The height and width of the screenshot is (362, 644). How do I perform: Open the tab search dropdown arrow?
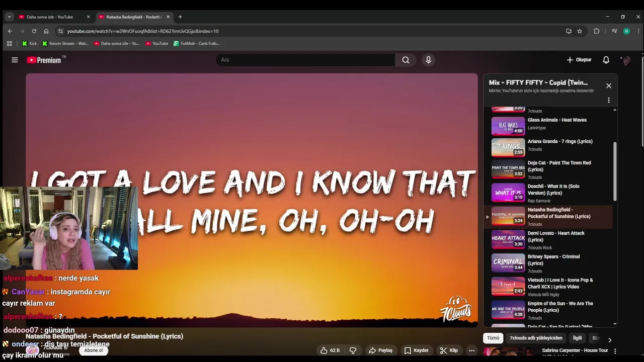point(9,17)
